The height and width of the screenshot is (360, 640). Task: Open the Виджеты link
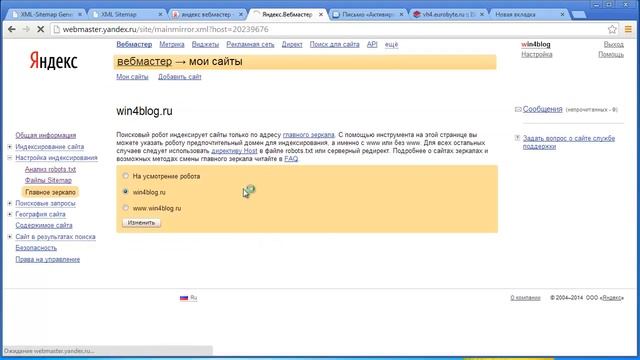pyautogui.click(x=205, y=44)
